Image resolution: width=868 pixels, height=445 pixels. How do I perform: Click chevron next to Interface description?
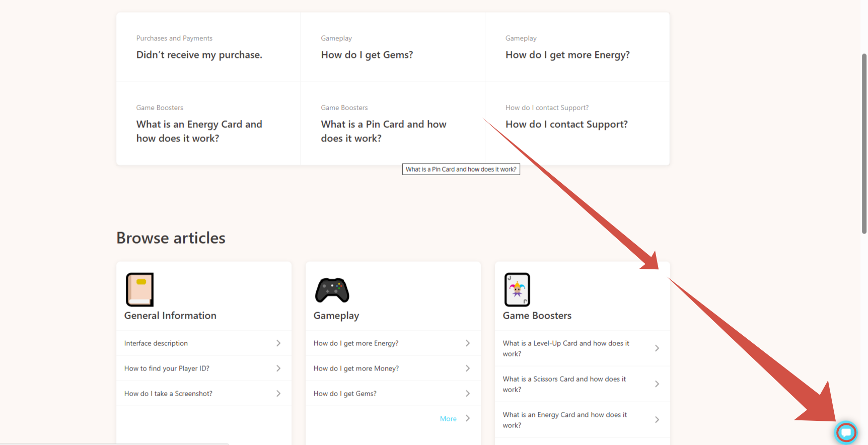click(x=278, y=343)
